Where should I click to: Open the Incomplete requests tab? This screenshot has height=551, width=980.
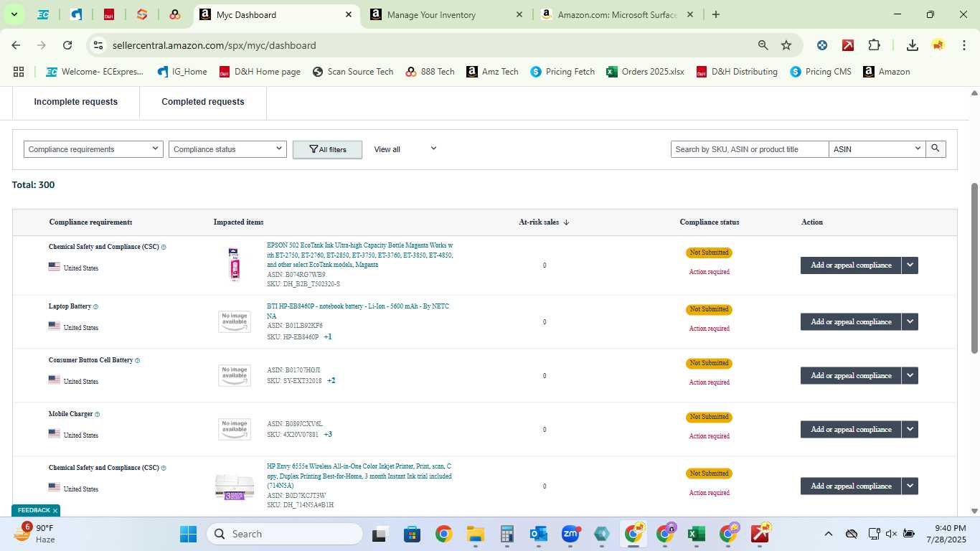(76, 102)
